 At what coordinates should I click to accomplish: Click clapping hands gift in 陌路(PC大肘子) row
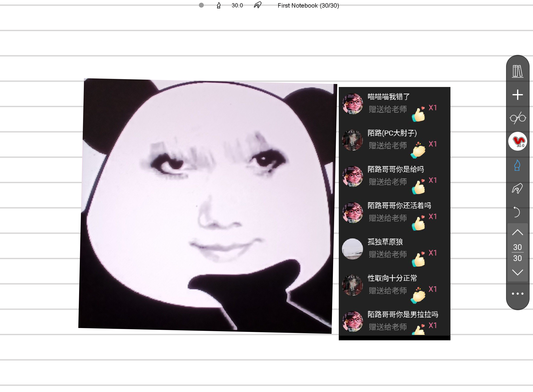click(418, 150)
